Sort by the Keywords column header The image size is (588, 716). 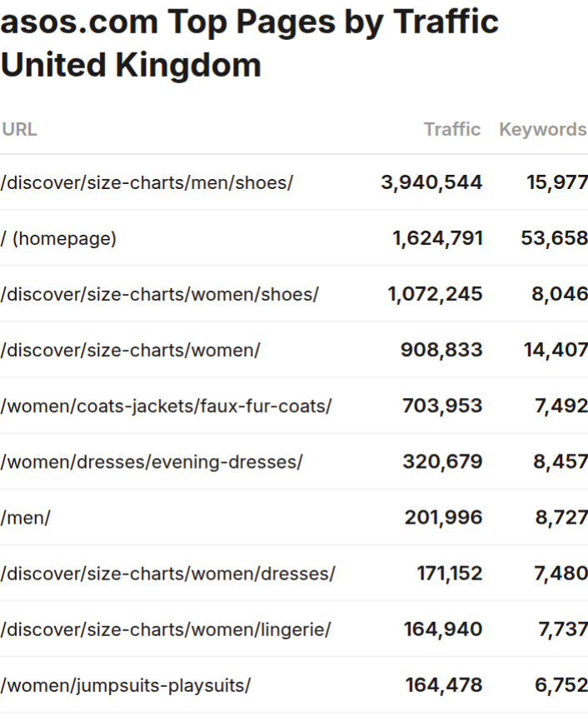[542, 129]
